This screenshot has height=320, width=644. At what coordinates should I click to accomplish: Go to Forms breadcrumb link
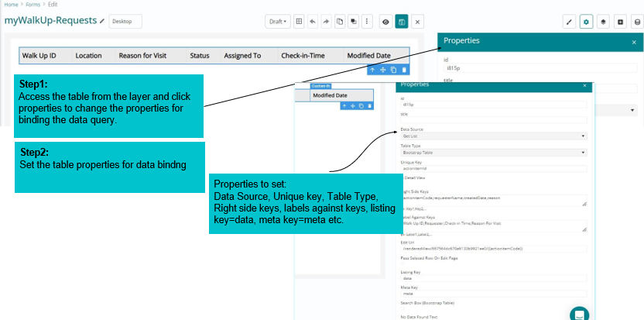(31, 3)
